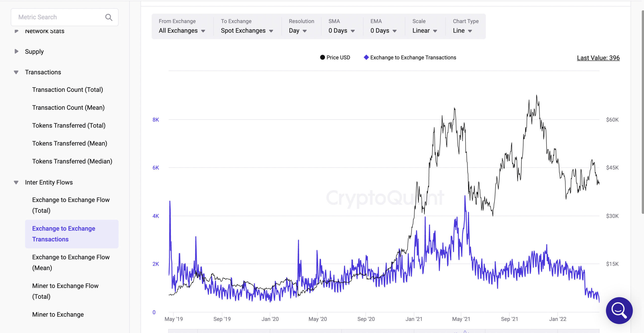Select Exchange to Exchange Transactions item

72,234
